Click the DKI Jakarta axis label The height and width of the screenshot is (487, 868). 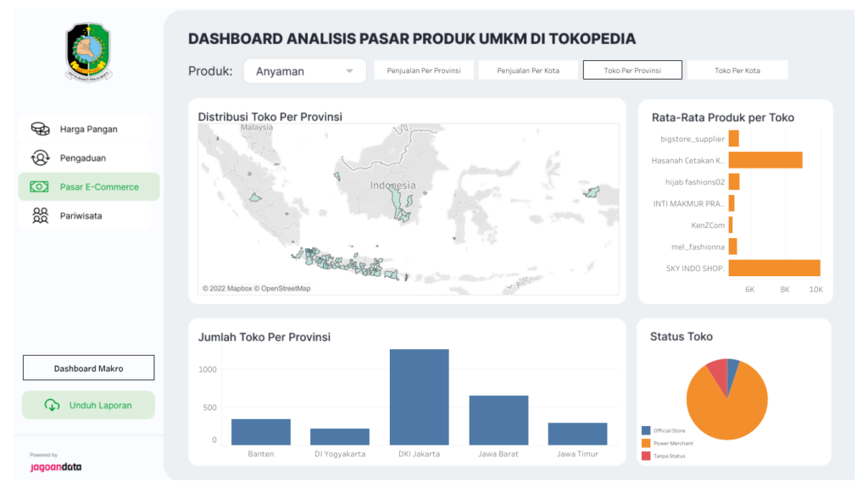click(419, 454)
